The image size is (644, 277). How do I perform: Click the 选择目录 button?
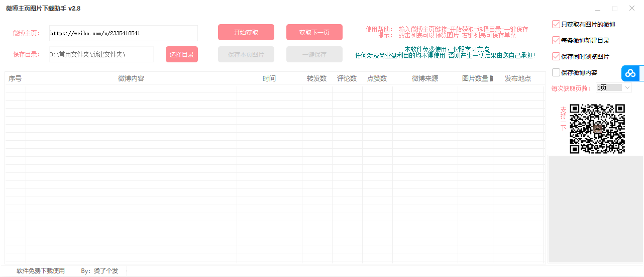[181, 54]
